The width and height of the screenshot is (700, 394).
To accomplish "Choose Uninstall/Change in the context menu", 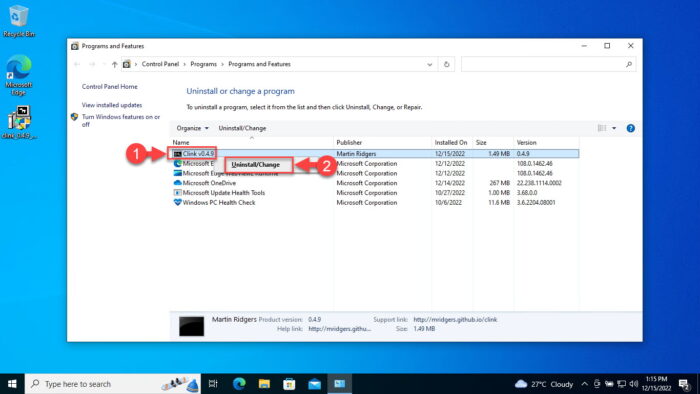I will tap(256, 165).
